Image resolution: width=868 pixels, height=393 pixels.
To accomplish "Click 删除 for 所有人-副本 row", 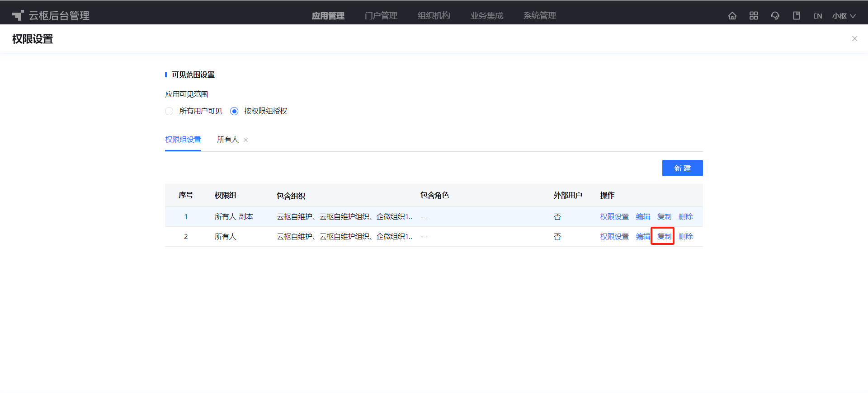I will pos(685,217).
